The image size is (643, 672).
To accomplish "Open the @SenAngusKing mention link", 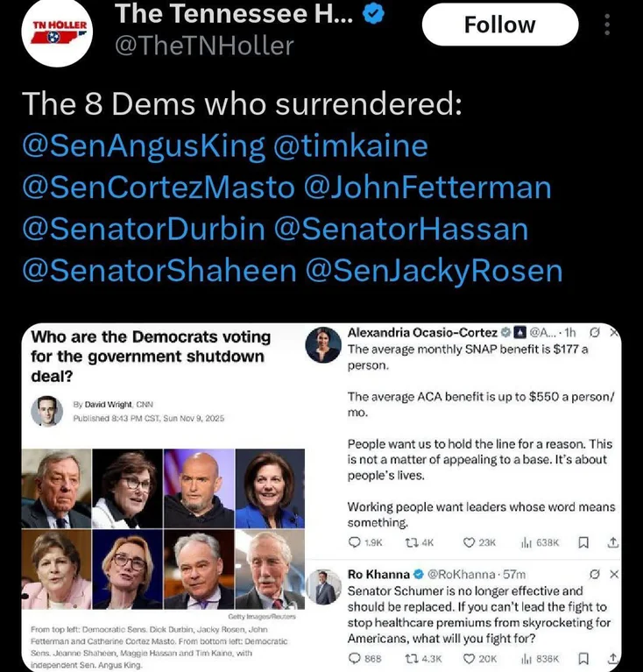I will tap(142, 146).
